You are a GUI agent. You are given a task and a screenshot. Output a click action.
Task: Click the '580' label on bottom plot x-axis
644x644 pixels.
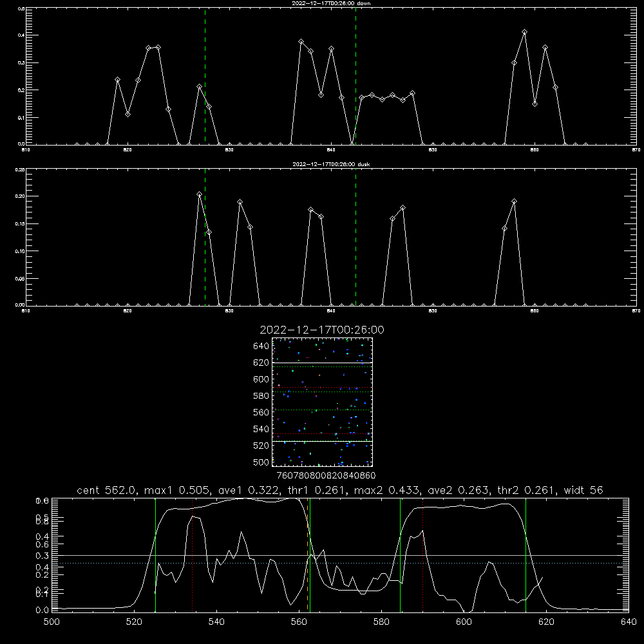381,622
